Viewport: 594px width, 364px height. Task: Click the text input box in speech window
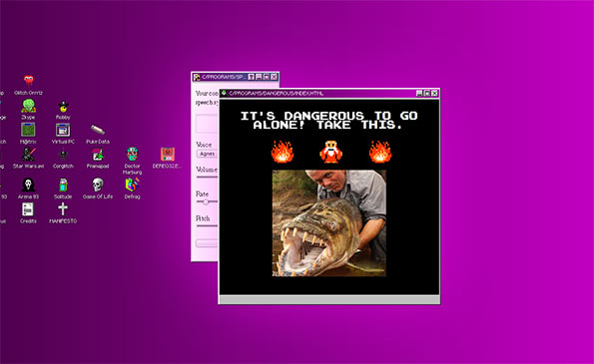(207, 124)
